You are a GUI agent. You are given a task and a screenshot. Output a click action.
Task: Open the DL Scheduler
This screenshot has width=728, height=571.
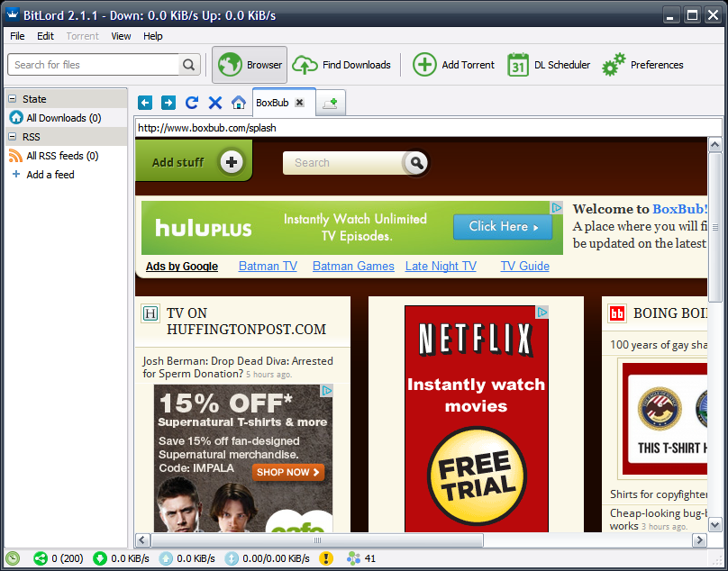[x=549, y=65]
